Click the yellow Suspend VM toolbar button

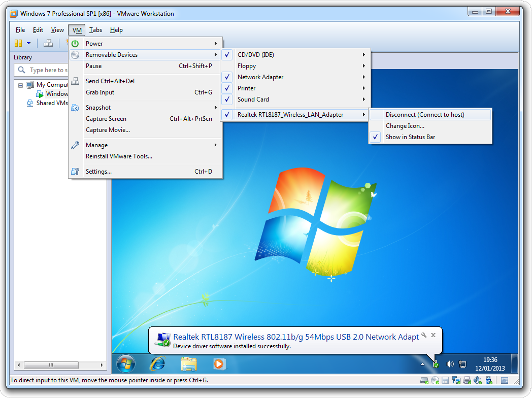click(18, 43)
